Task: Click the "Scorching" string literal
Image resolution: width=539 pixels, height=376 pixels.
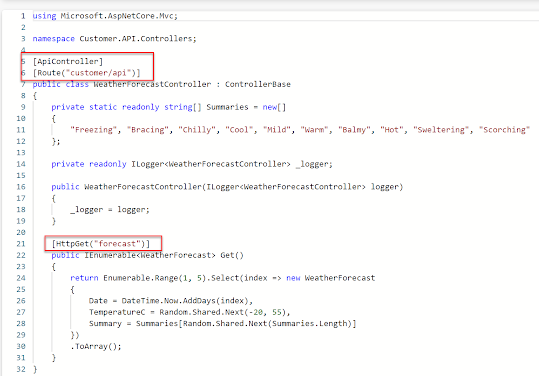Action: [504, 130]
